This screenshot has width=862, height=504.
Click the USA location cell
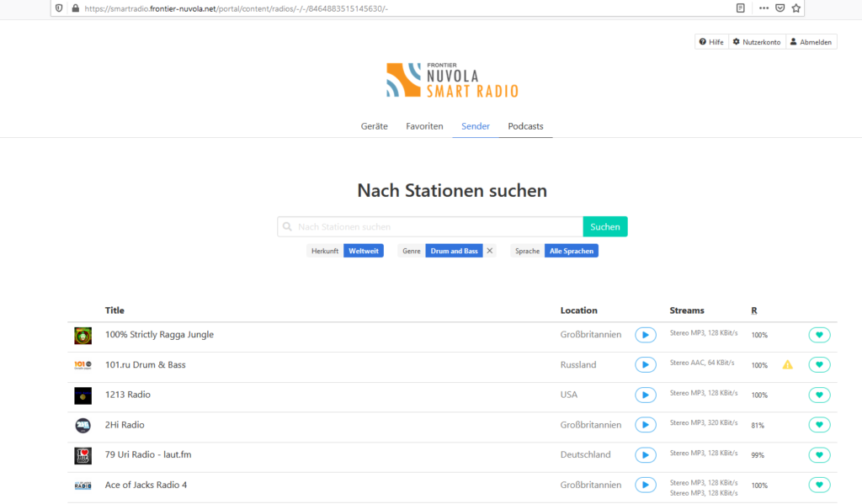coord(569,395)
